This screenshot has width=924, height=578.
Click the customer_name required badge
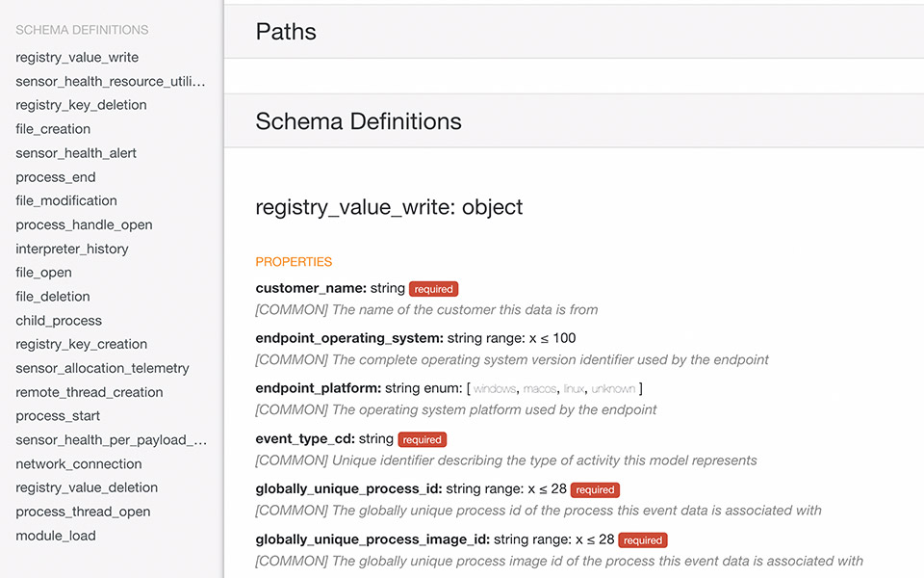point(433,288)
